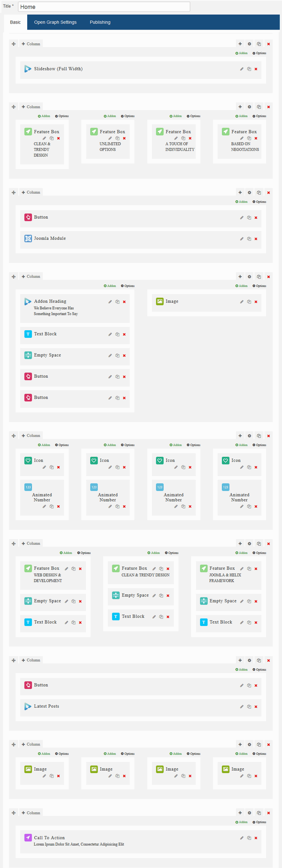Click Addon link above the Call To Action
The height and width of the screenshot is (868, 282).
tap(242, 823)
